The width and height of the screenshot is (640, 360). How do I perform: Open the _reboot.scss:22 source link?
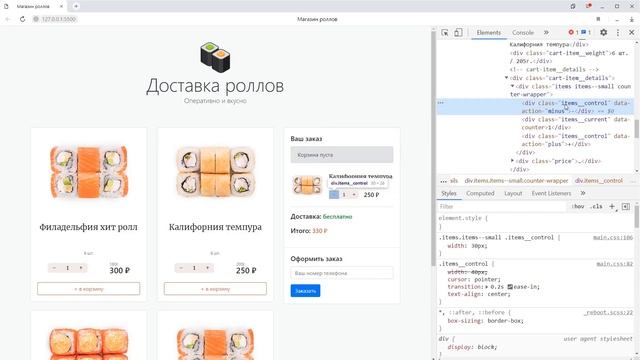click(x=608, y=313)
